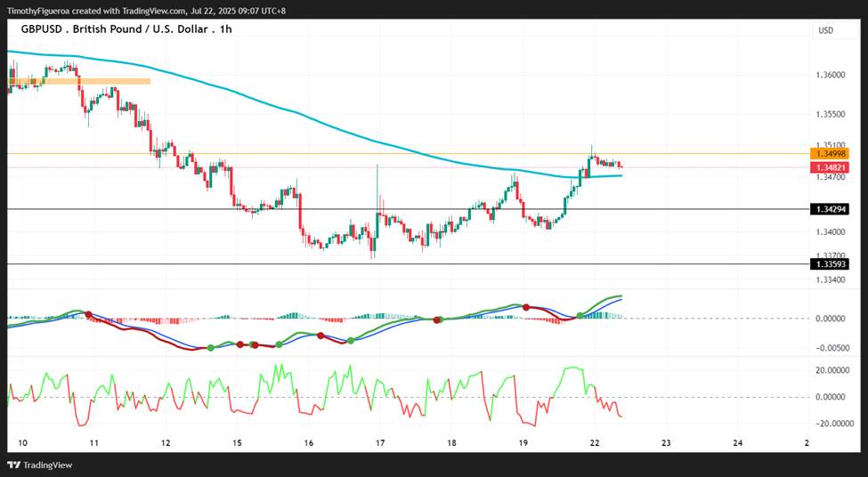The image size is (868, 477).
Task: Click the 1.36000 price axis value
Action: (x=831, y=75)
